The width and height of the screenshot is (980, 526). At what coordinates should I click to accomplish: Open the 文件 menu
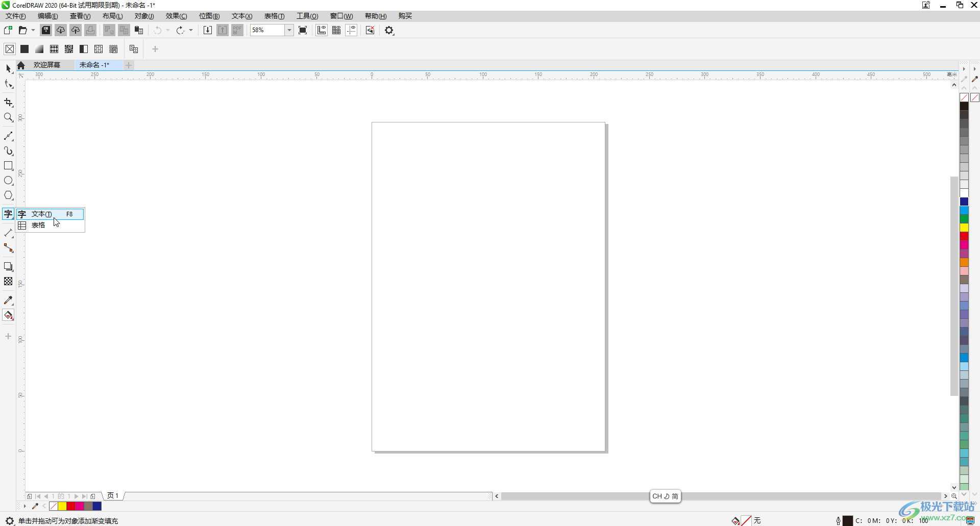16,16
